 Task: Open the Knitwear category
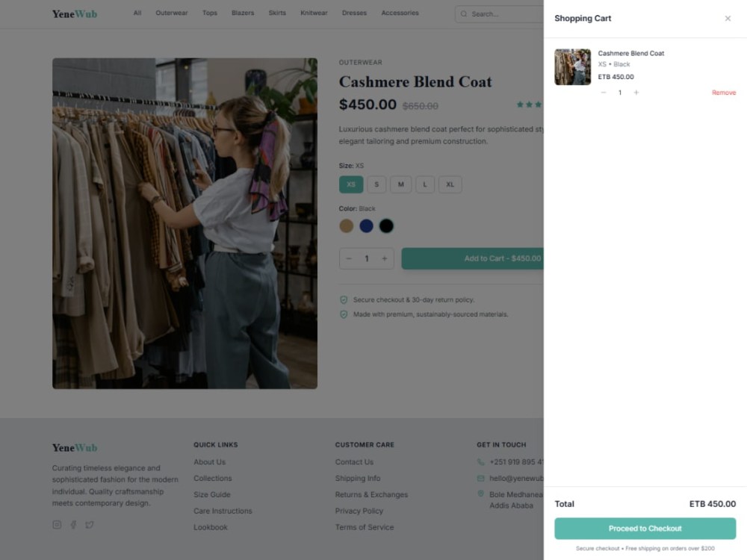(x=314, y=13)
